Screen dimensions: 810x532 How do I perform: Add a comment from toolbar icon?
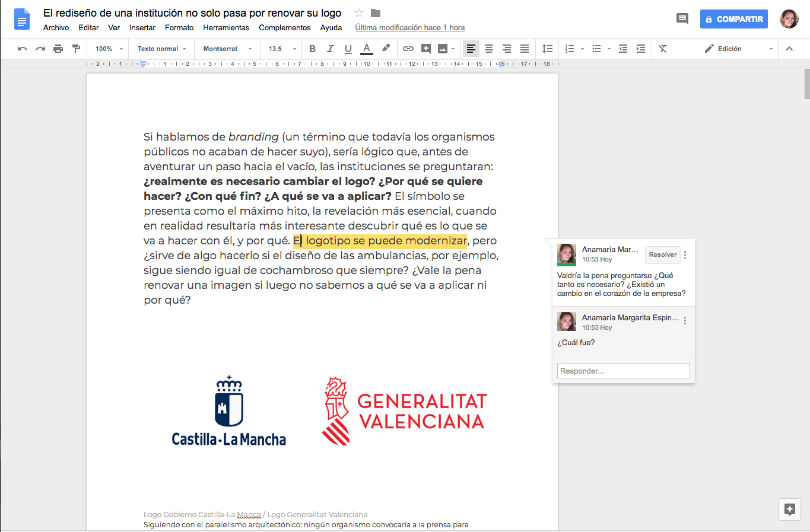[426, 49]
